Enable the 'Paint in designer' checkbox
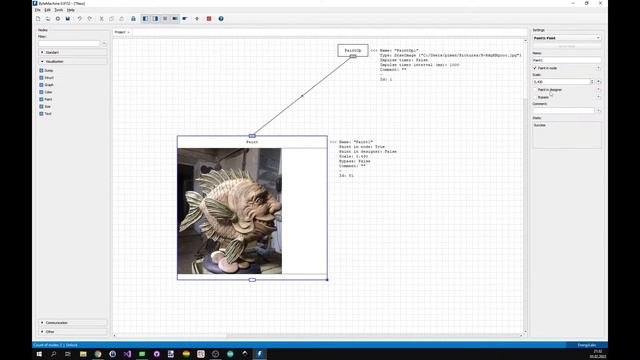 tap(535, 90)
